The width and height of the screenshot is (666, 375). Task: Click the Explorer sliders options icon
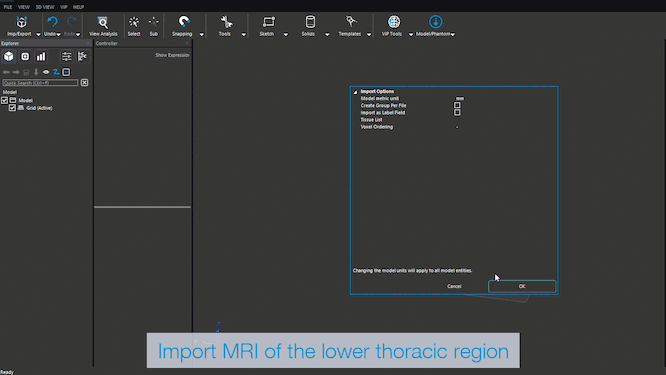[x=66, y=56]
